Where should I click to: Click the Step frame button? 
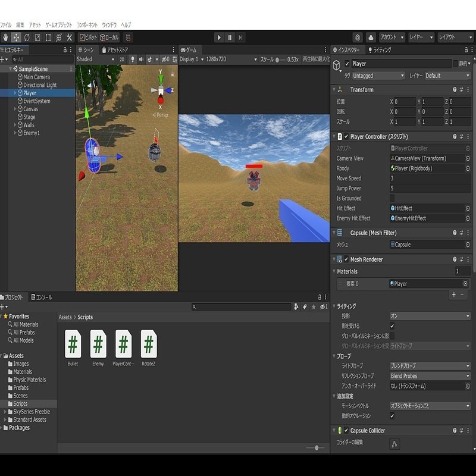(x=240, y=37)
